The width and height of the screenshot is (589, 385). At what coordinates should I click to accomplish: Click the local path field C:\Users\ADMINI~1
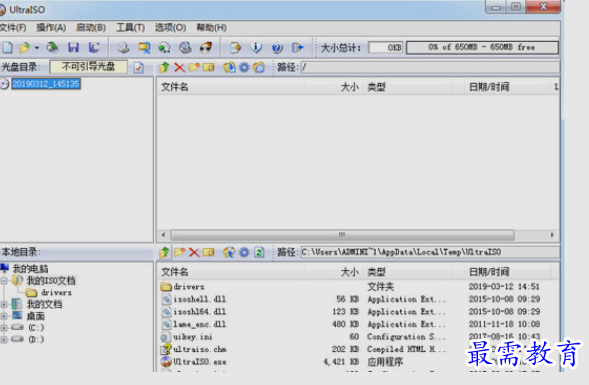pos(430,252)
